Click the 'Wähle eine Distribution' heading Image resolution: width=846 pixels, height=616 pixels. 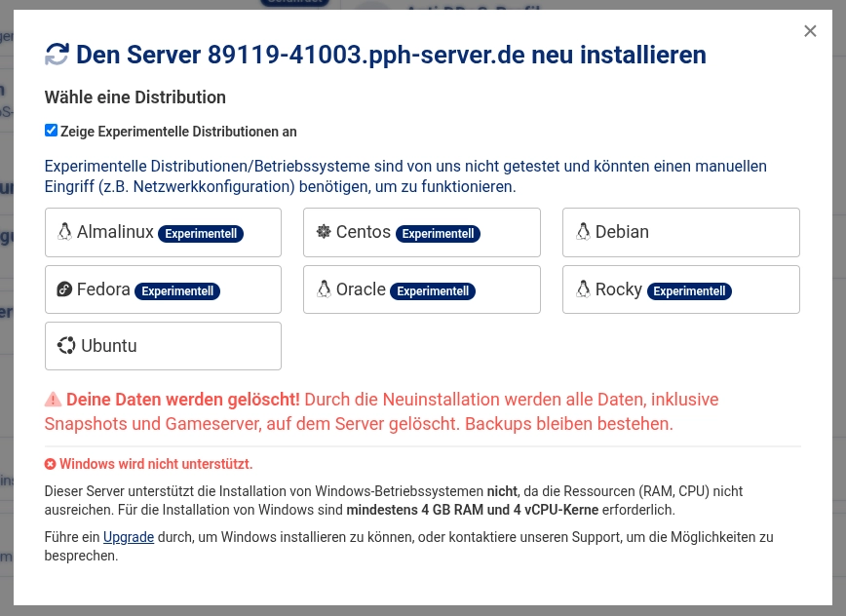[x=135, y=97]
